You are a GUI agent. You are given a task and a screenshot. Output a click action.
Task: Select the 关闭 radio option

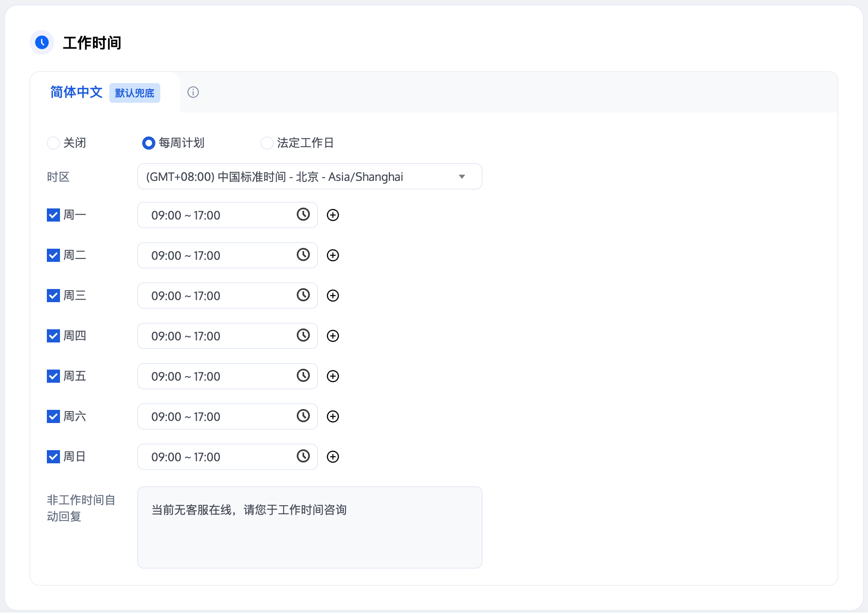click(x=53, y=143)
